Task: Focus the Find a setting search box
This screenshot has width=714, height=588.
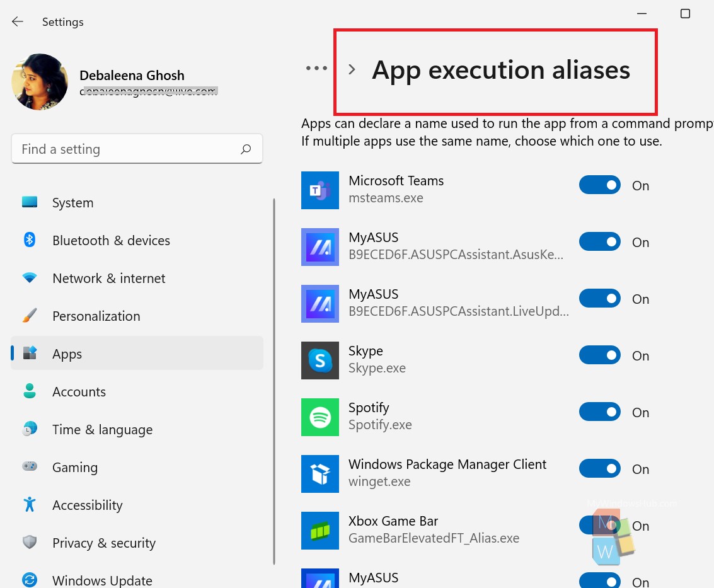Action: click(x=137, y=149)
